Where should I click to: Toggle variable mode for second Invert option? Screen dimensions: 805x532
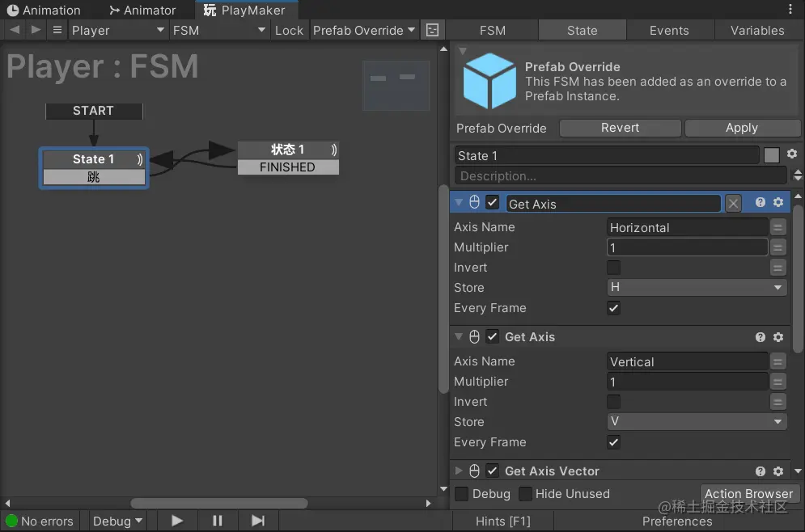[777, 402]
